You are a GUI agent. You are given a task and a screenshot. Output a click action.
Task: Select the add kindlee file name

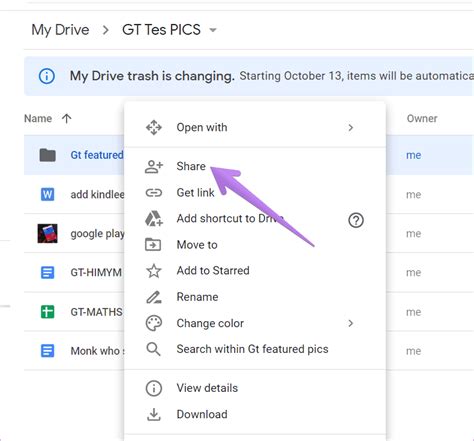coord(97,194)
